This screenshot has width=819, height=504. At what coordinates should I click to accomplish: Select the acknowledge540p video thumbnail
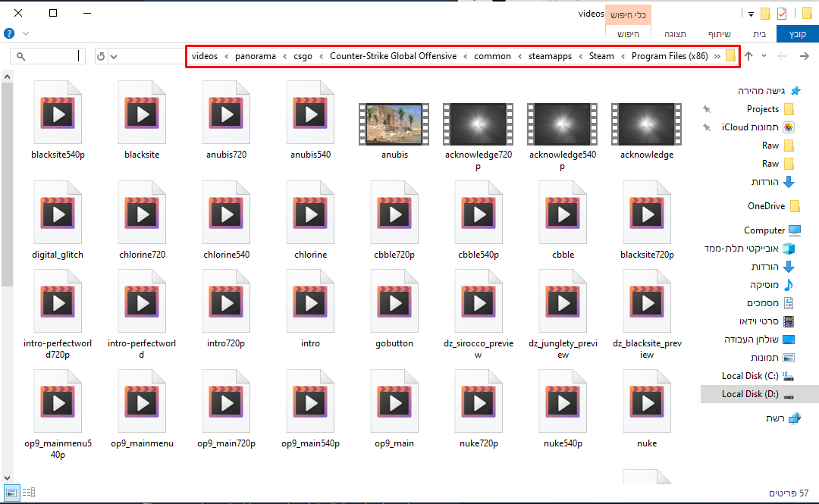coord(563,124)
